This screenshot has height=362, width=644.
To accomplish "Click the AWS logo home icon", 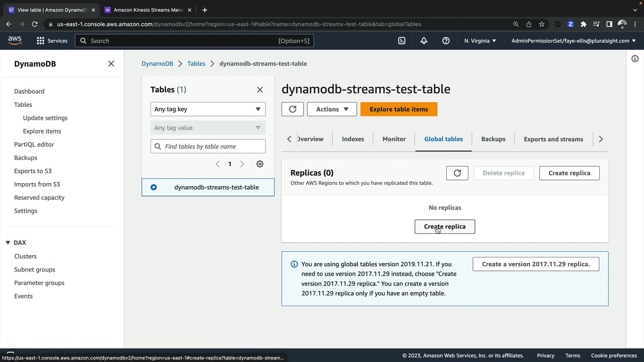I will 15,41.
